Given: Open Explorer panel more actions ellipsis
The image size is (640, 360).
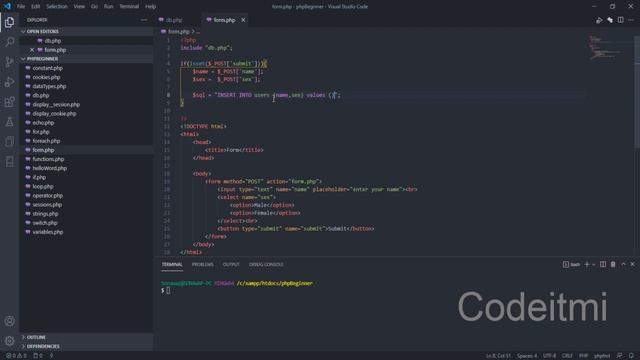Looking at the screenshot, I should click(x=144, y=20).
